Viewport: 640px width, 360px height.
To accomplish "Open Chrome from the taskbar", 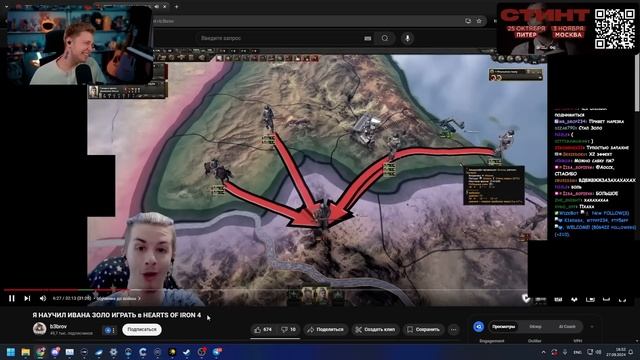I will click(x=40, y=352).
